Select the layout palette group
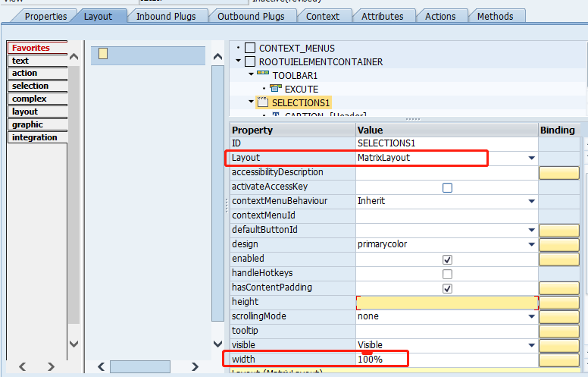Image resolution: width=588 pixels, height=377 pixels. point(36,112)
